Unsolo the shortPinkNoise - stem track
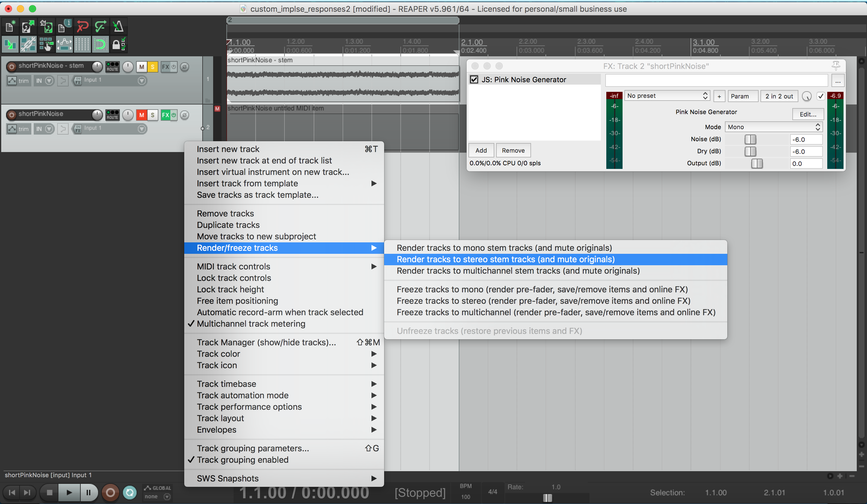867x504 pixels. click(x=152, y=67)
